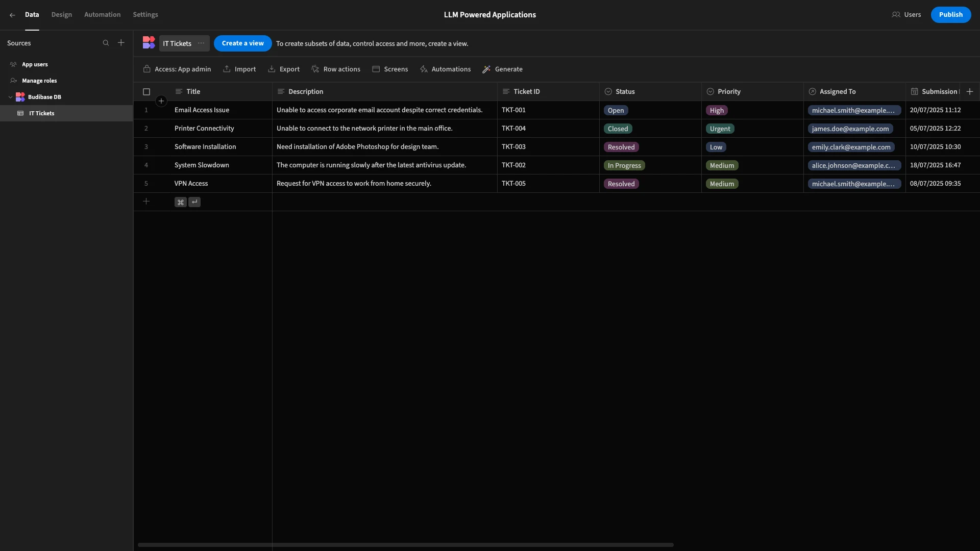Click the return key shortcut icon
The height and width of the screenshot is (551, 980).
click(194, 202)
